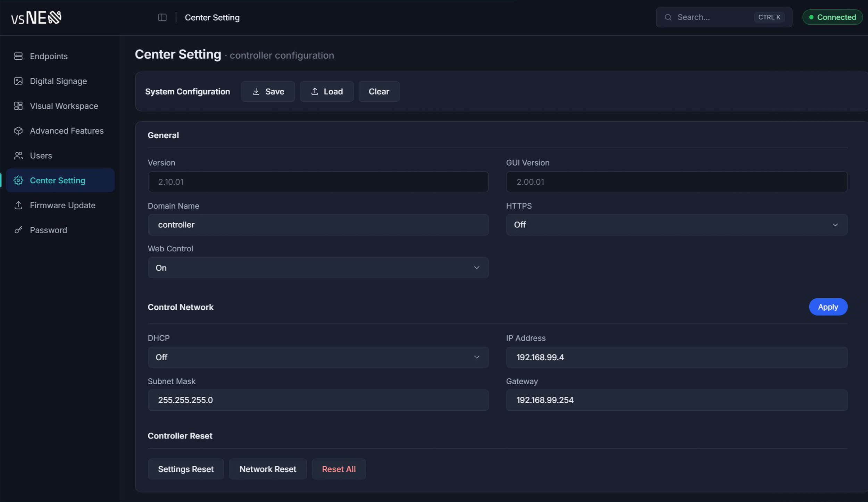This screenshot has width=868, height=502.
Task: Click the upload icon on Load button
Action: [315, 91]
